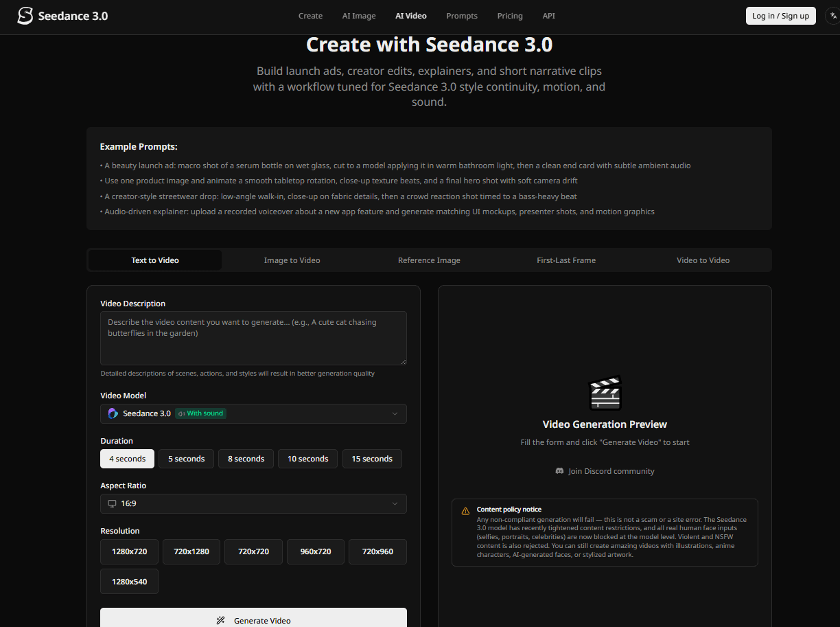
Task: Click 'Fill the form and click' instruction text
Action: point(605,442)
